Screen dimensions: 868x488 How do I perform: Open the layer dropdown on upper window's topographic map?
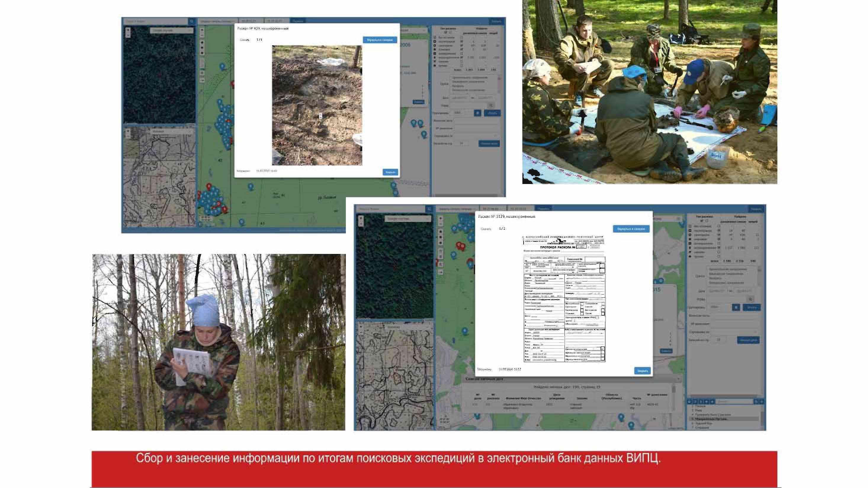pos(171,132)
